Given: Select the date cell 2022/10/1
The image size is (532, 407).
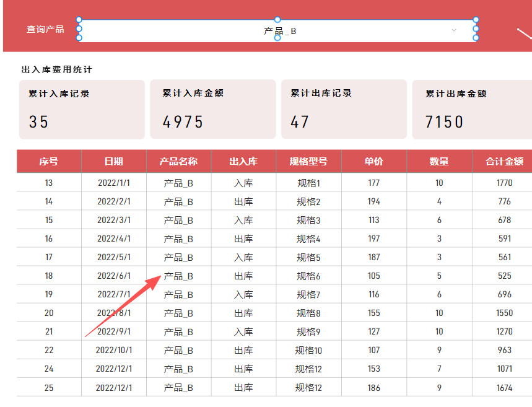Looking at the screenshot, I should pyautogui.click(x=113, y=351).
